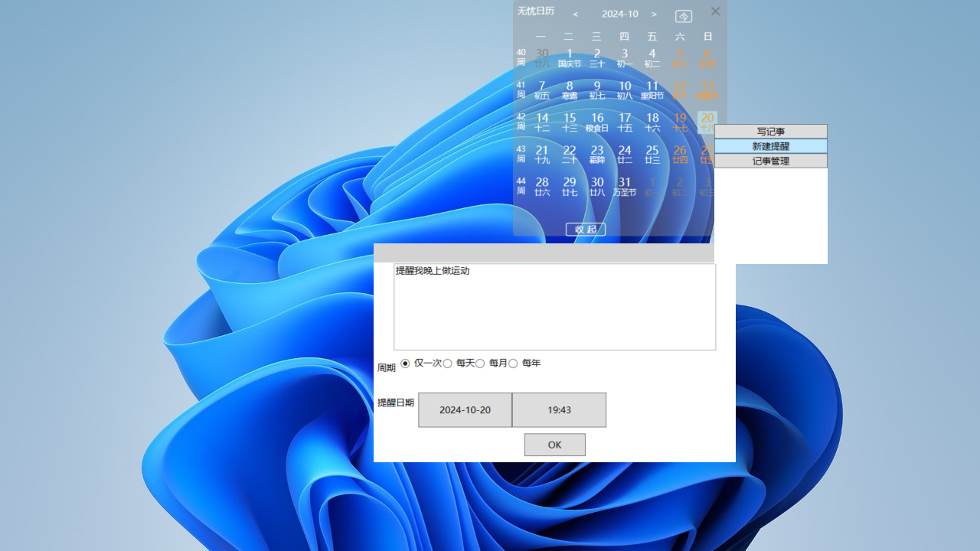Enable the 每天 daily repeat option
Viewport: 980px width, 551px height.
point(448,363)
